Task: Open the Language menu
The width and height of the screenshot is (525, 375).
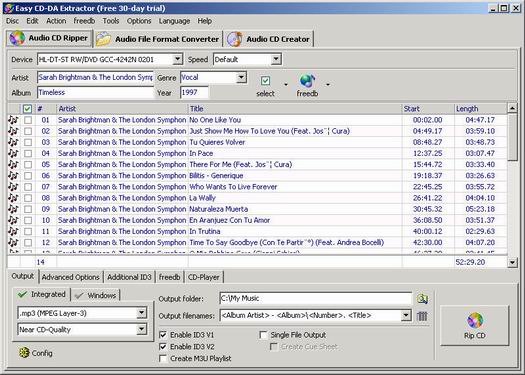Action: 174,21
